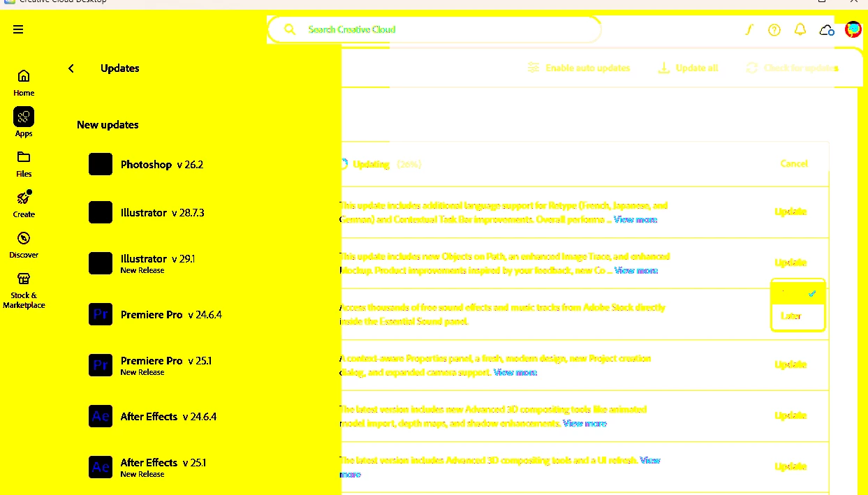
Task: Click Enable auto updates
Action: (579, 68)
